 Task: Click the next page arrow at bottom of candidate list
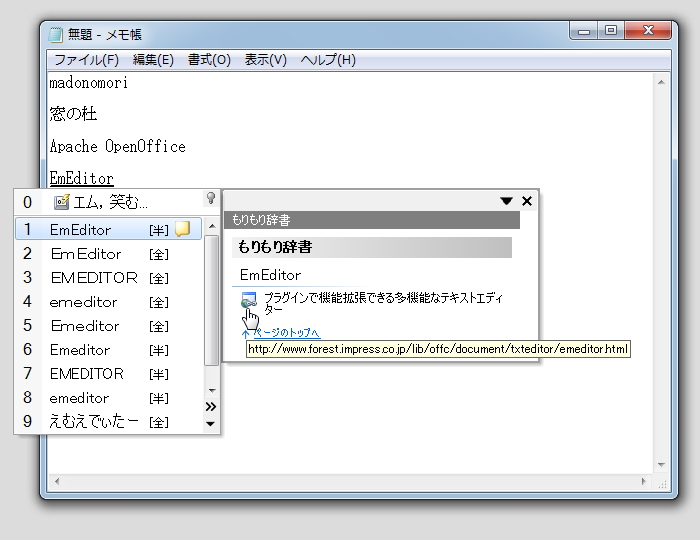(211, 424)
